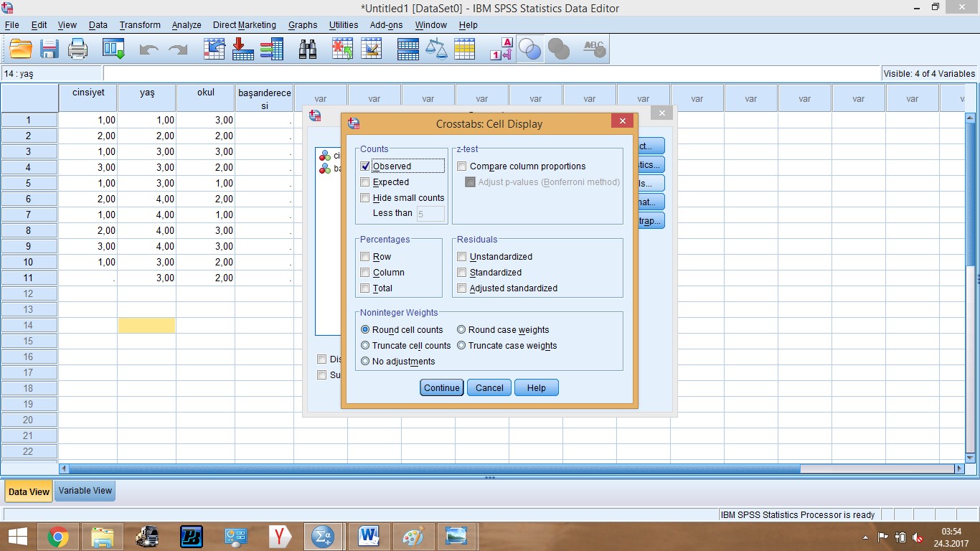Screen dimensions: 980x551
Task: Select Round cell counts option
Action: click(x=365, y=329)
